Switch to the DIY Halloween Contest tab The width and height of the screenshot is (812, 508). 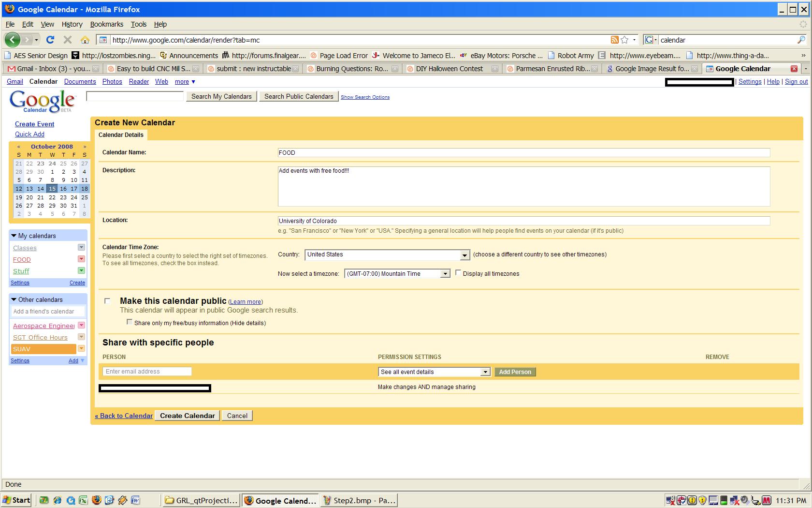[452, 69]
